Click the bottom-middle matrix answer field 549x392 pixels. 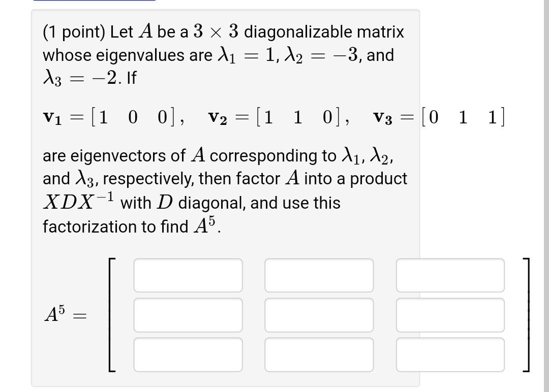pyautogui.click(x=319, y=353)
